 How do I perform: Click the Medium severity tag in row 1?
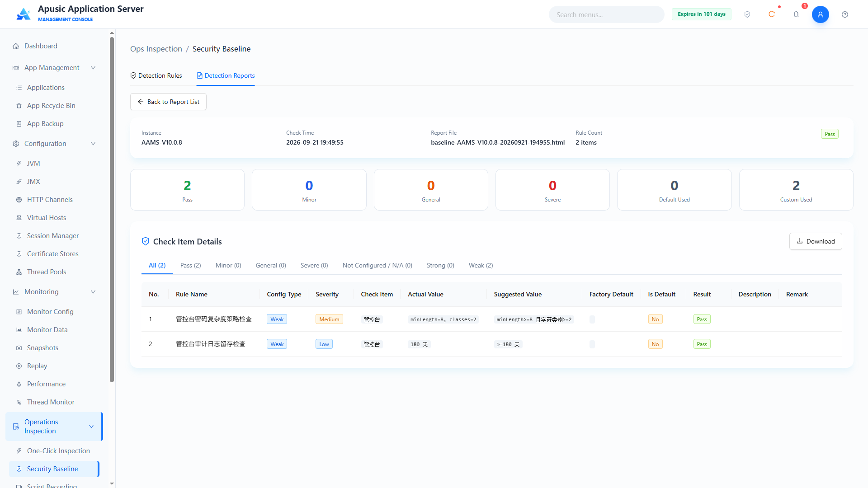click(x=329, y=319)
